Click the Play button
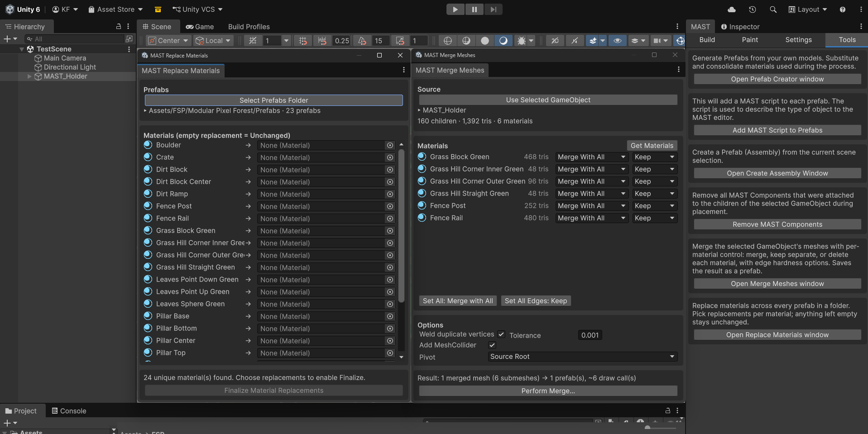This screenshot has width=868, height=434. tap(455, 10)
